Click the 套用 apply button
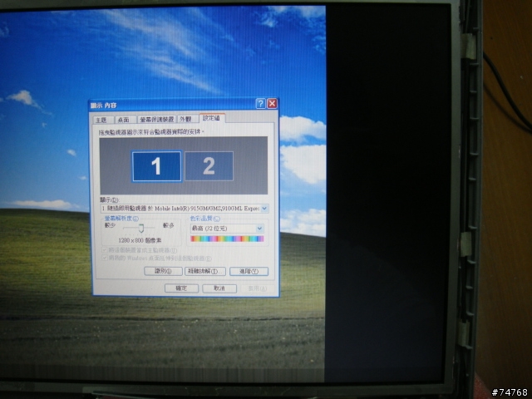The image size is (532, 399). click(258, 288)
